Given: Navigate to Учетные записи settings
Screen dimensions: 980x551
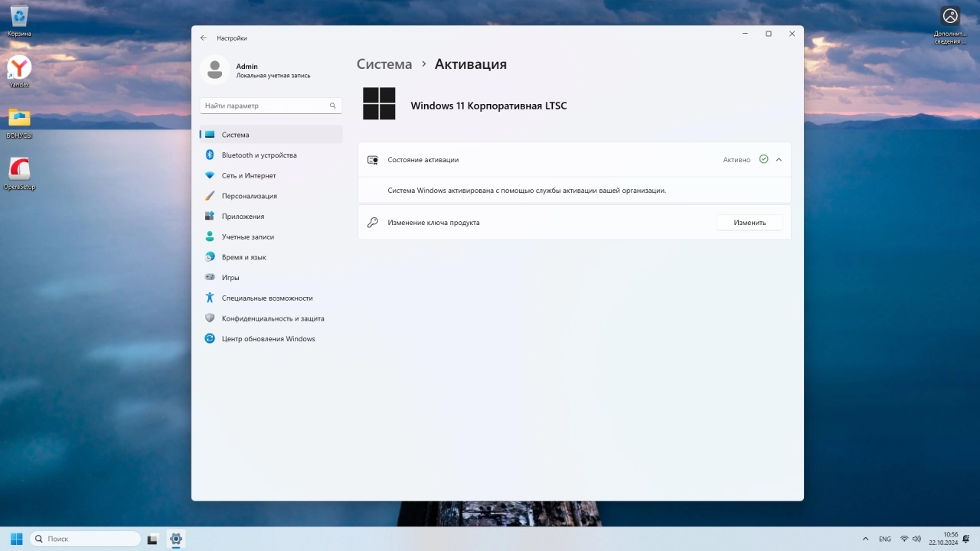Looking at the screenshot, I should click(x=248, y=236).
